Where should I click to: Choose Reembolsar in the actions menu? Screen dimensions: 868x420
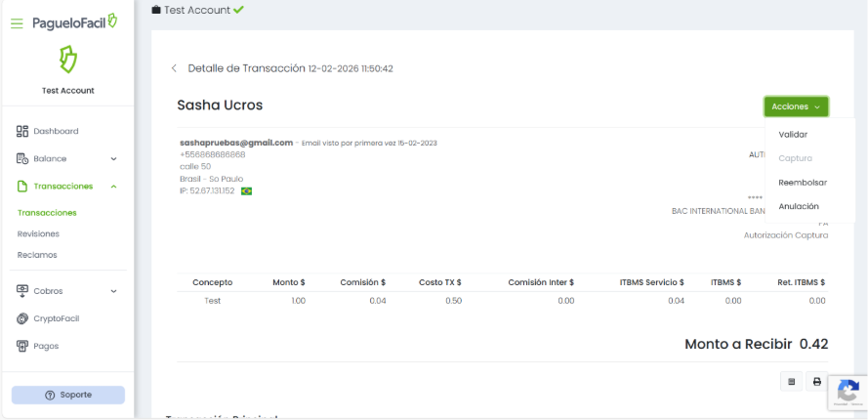click(803, 183)
